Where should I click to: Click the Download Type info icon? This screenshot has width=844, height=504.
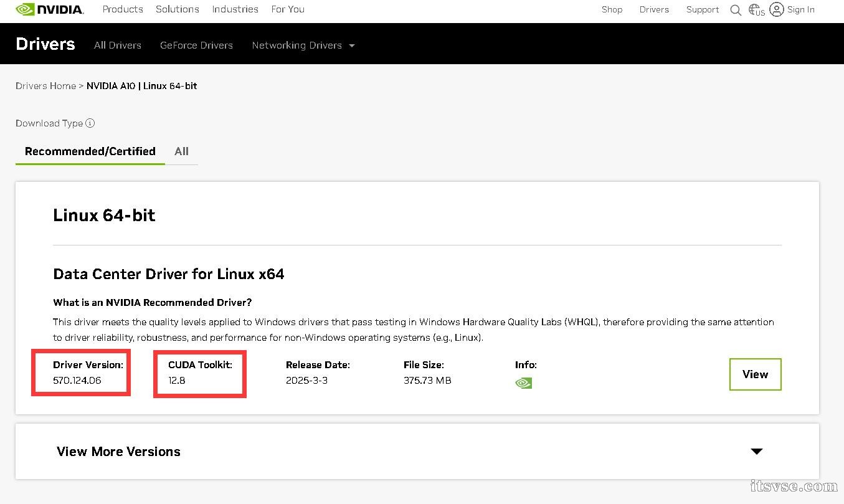pos(90,123)
